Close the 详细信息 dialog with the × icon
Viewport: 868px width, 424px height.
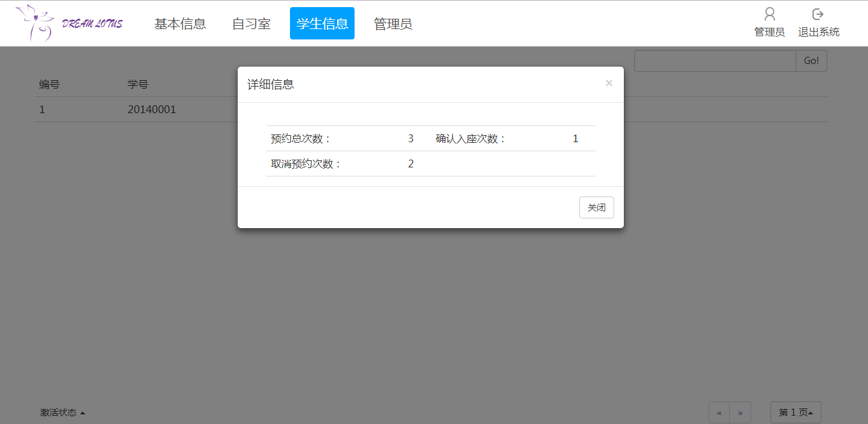(x=609, y=83)
